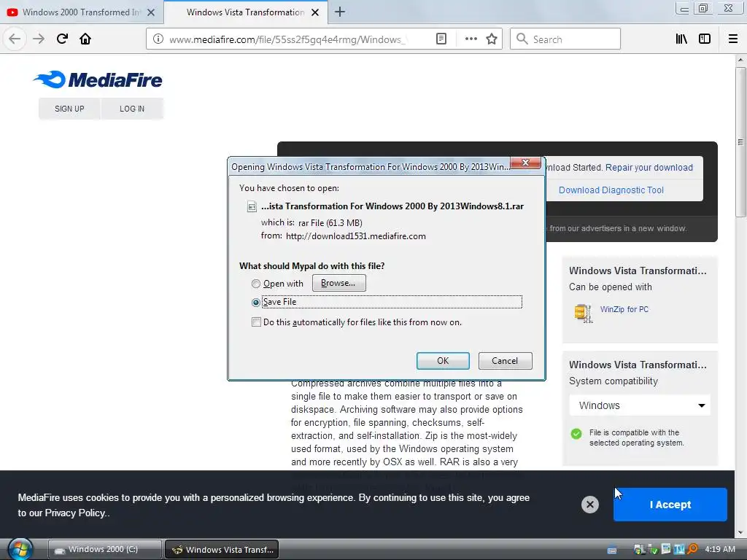Select the Windows Vista Transformation tab
Viewport: 747px width, 560px height.
(245, 12)
